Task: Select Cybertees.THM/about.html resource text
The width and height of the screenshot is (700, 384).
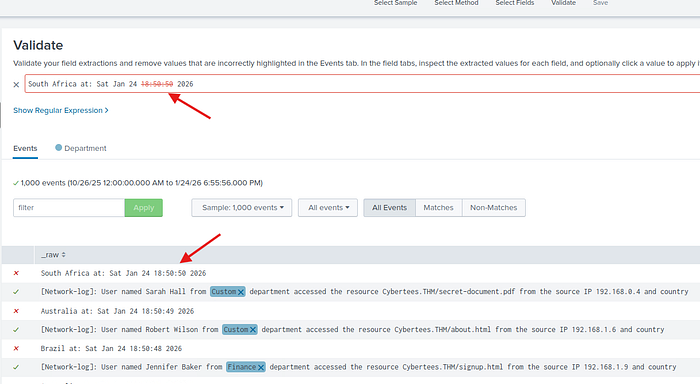Action: [442, 330]
